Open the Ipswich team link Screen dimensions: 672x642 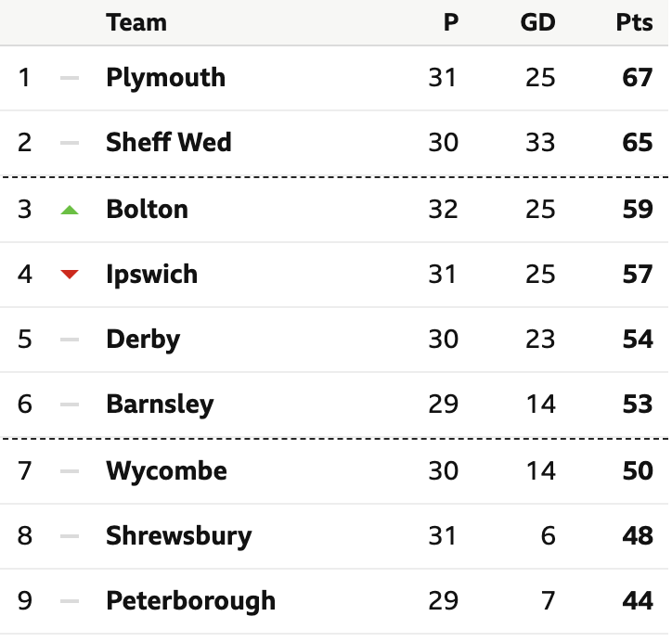151,275
